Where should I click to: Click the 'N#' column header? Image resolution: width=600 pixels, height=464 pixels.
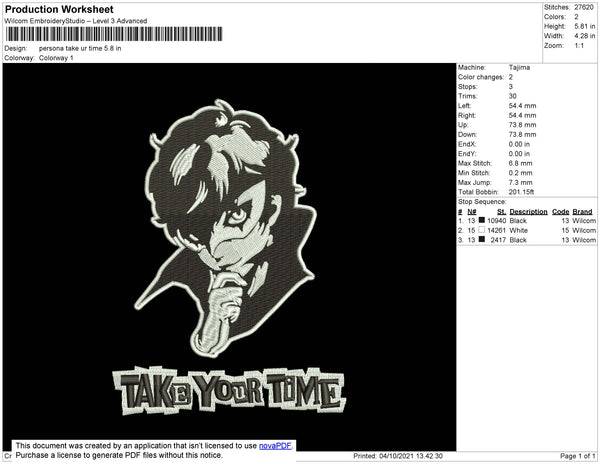click(472, 212)
